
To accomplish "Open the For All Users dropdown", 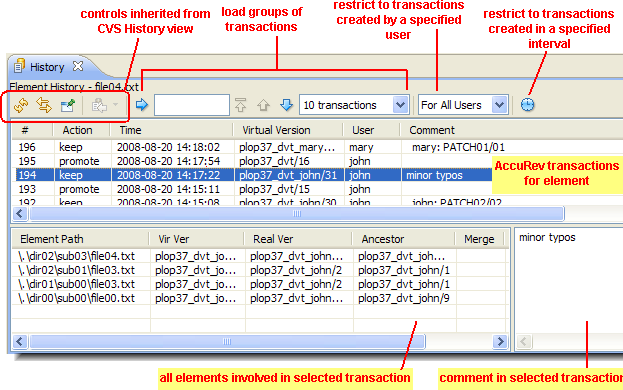I will pos(464,105).
